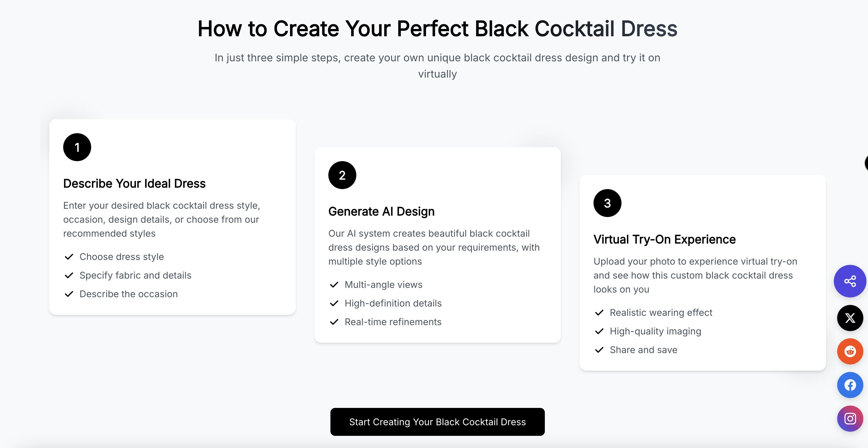Click the Real-time refinements list item

click(x=393, y=322)
